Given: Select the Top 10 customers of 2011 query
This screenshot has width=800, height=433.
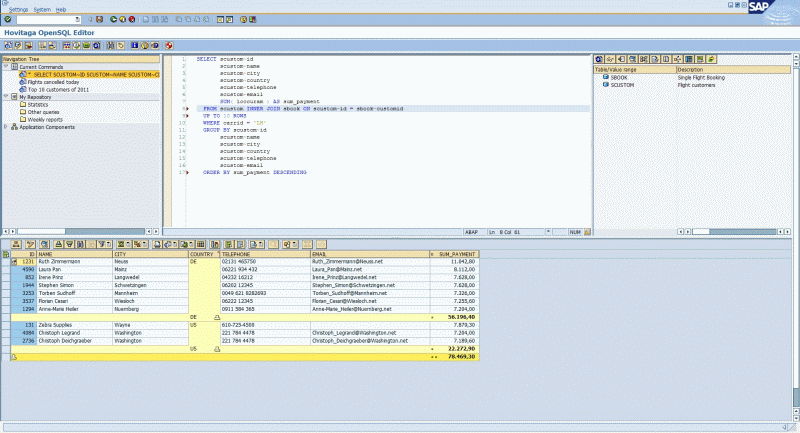Looking at the screenshot, I should [x=58, y=89].
